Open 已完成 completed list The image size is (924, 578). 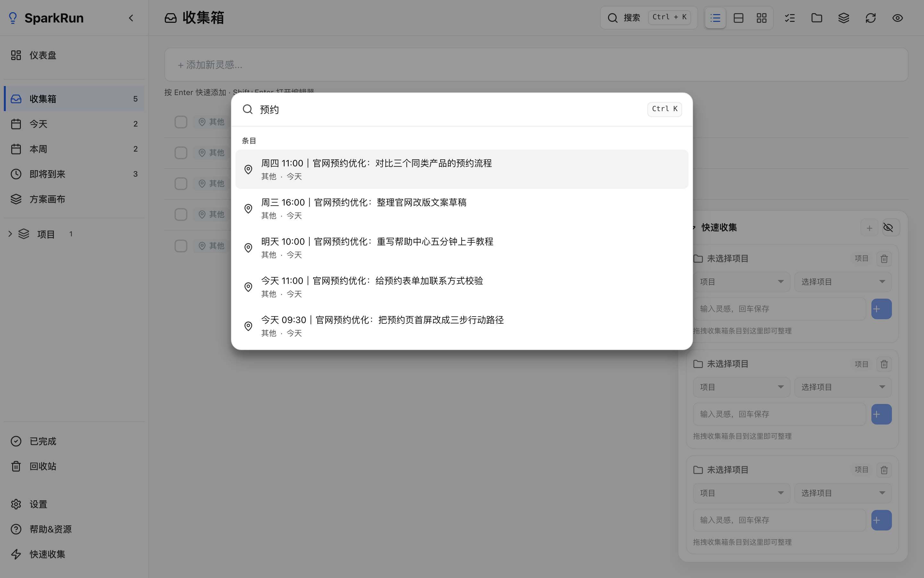[x=74, y=441]
